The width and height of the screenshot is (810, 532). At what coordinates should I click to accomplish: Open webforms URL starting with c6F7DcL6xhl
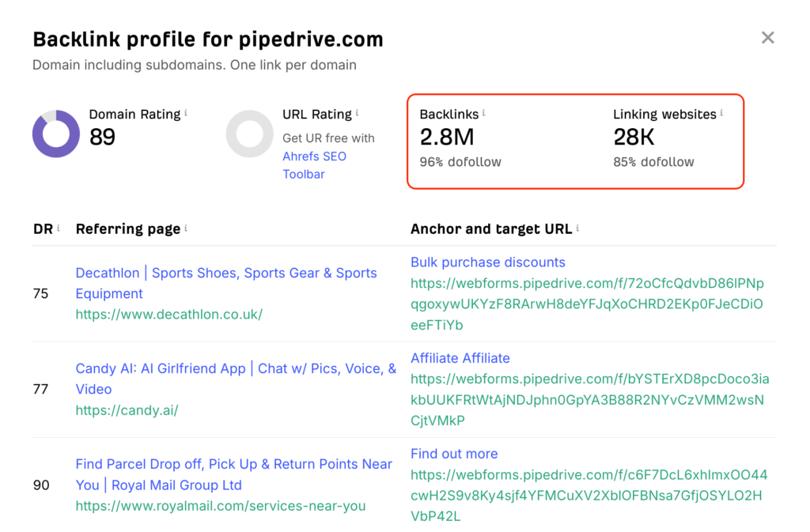tap(589, 496)
